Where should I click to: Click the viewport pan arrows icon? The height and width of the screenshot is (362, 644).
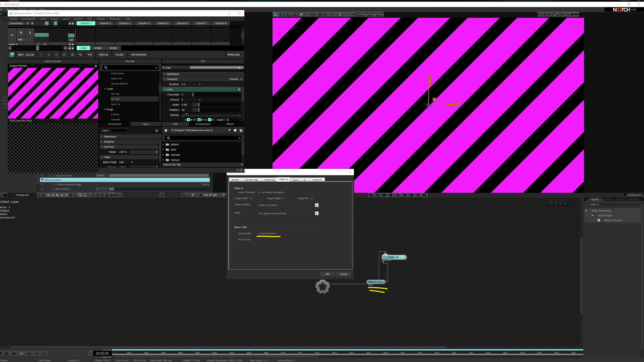pos(544,15)
